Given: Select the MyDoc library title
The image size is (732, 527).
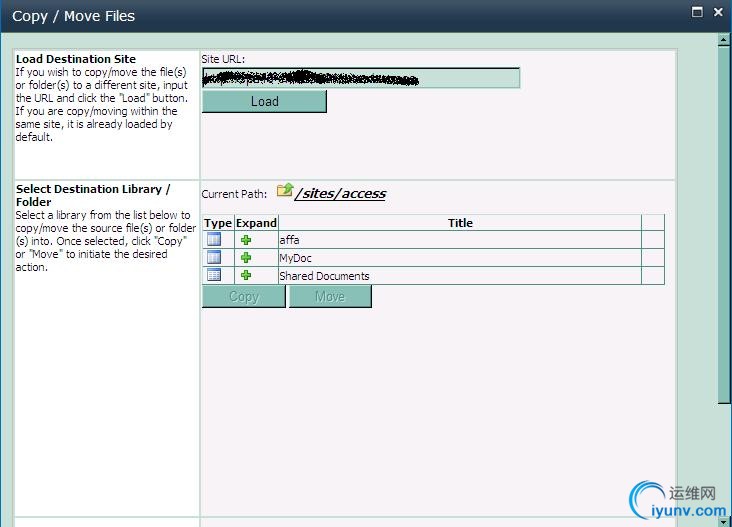Looking at the screenshot, I should pos(295,258).
